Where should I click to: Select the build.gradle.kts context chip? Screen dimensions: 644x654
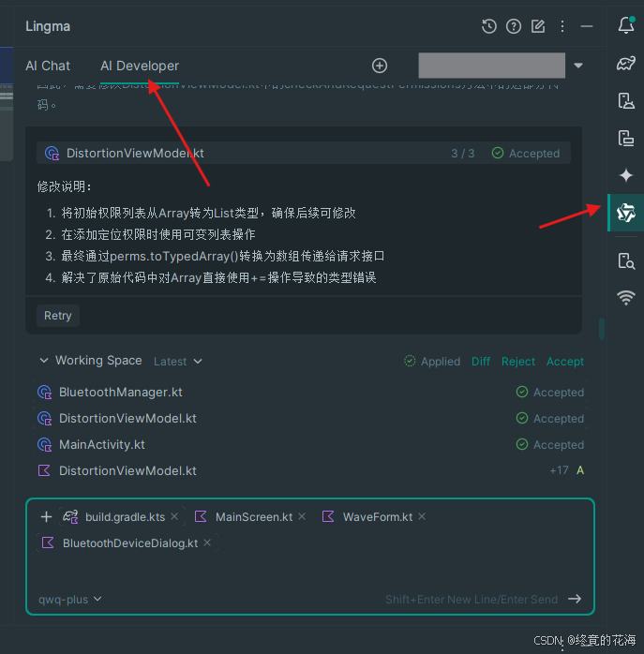(120, 517)
